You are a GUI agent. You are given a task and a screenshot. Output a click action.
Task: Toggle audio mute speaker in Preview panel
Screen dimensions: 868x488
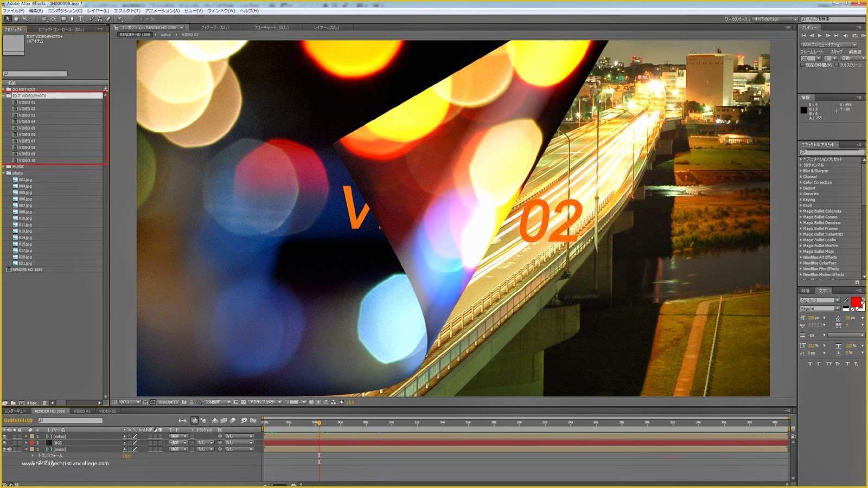click(x=846, y=36)
